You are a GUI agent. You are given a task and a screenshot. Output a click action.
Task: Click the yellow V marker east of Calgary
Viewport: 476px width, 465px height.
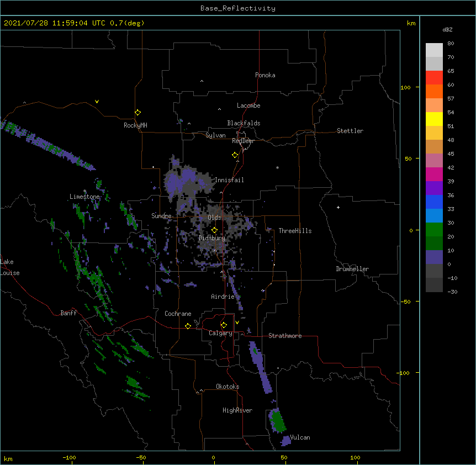click(237, 323)
